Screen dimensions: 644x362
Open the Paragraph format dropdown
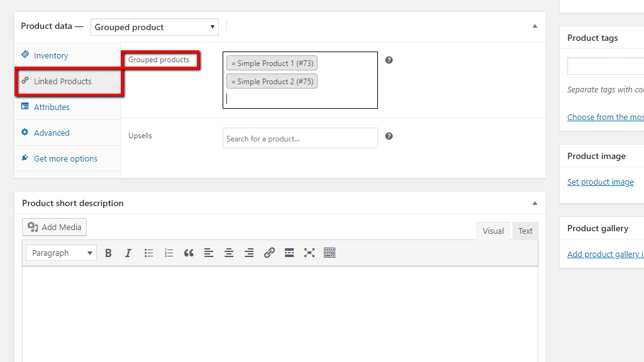click(61, 253)
